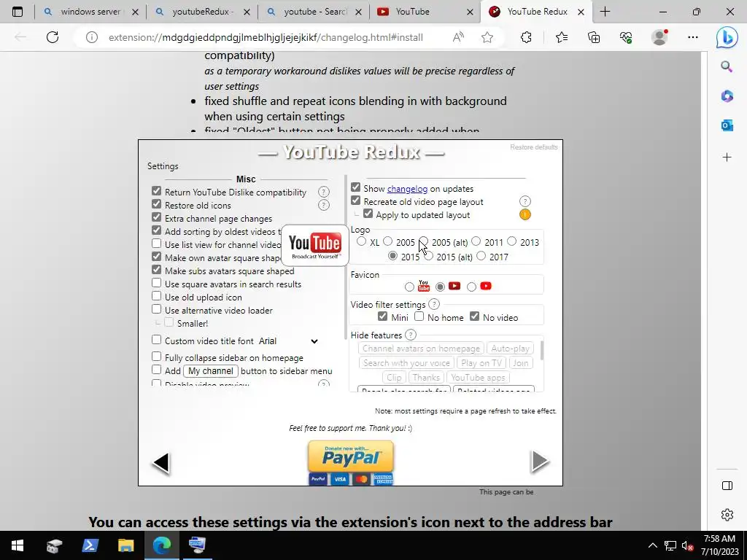Select the XL logo radio button
Viewport: 747px width, 560px height.
(362, 241)
